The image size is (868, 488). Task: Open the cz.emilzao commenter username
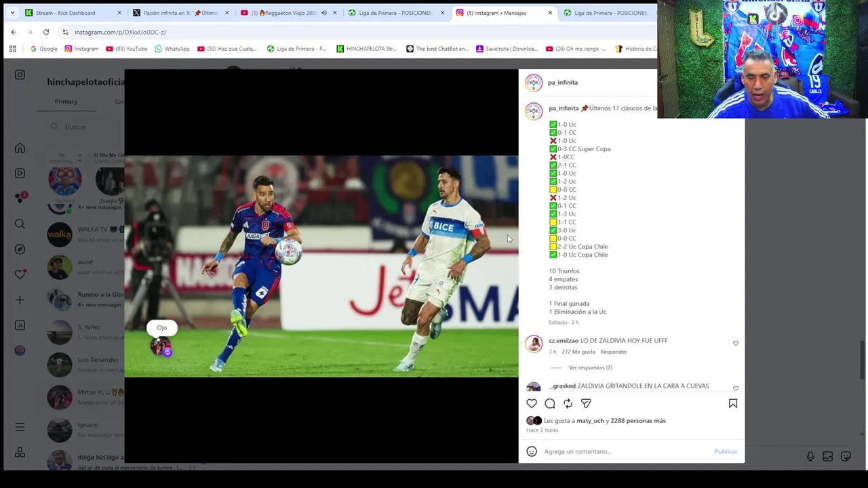(564, 341)
